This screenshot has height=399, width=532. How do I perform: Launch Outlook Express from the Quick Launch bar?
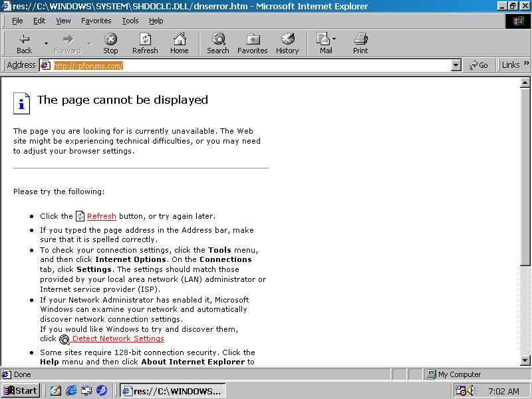[x=86, y=390]
